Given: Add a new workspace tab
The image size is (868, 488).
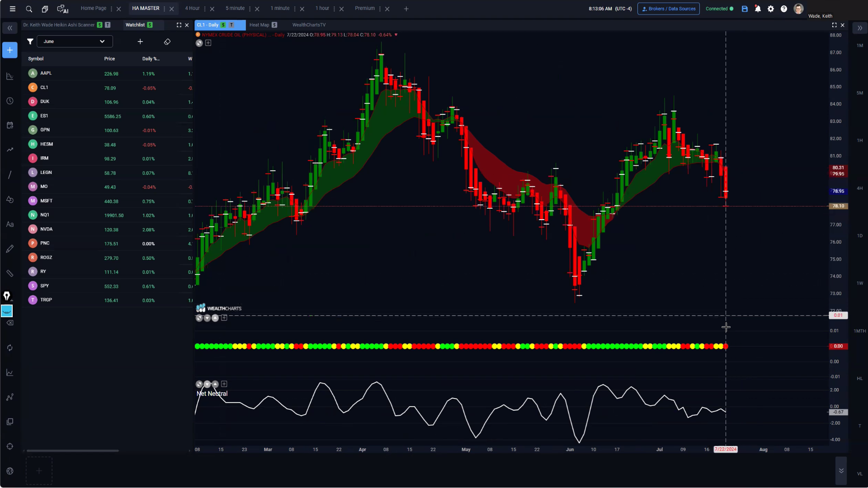Looking at the screenshot, I should 406,9.
